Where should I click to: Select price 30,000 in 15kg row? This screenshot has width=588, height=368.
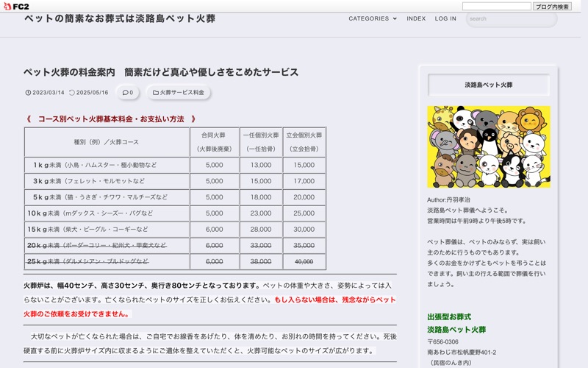tap(304, 230)
